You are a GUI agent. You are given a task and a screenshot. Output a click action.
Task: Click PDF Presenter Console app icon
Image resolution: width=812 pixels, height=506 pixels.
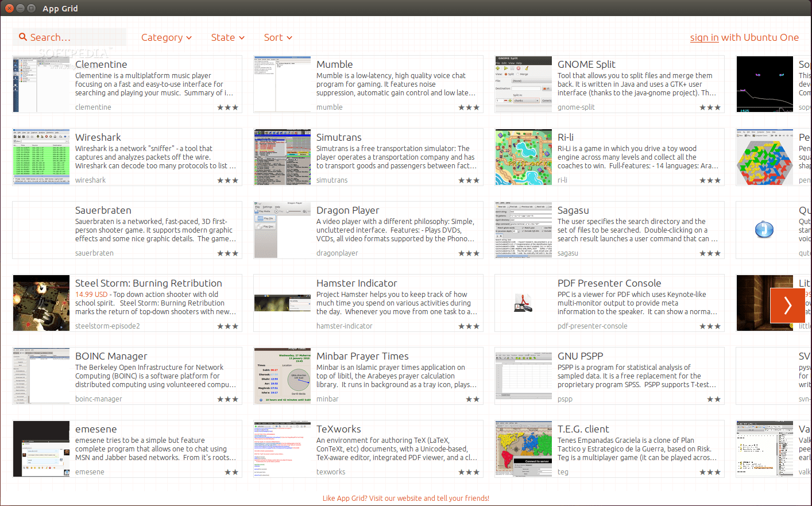click(524, 303)
